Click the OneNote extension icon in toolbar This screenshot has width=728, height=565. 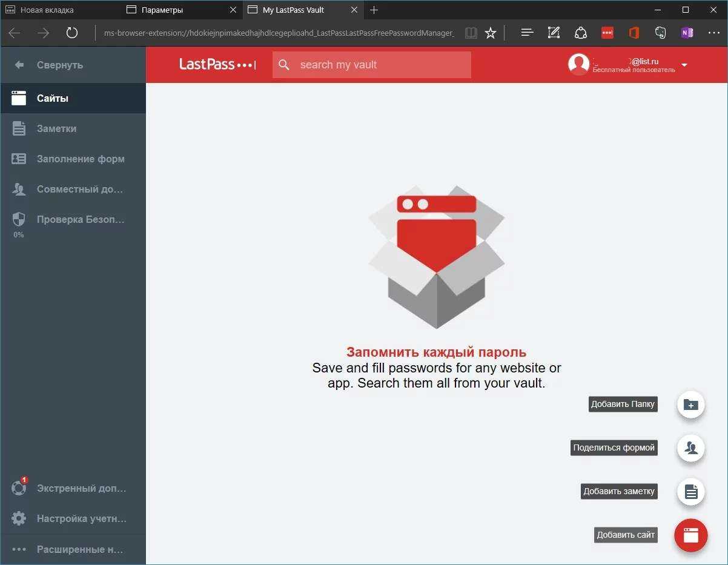687,33
